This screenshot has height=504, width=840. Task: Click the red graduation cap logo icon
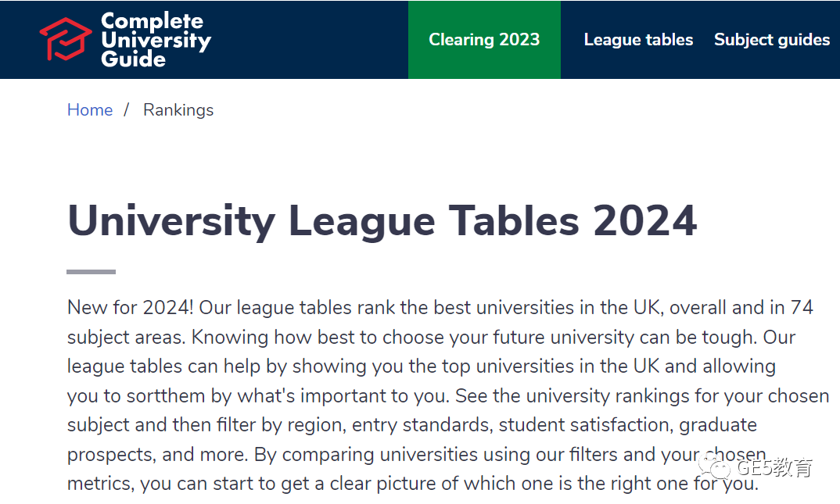[66, 39]
